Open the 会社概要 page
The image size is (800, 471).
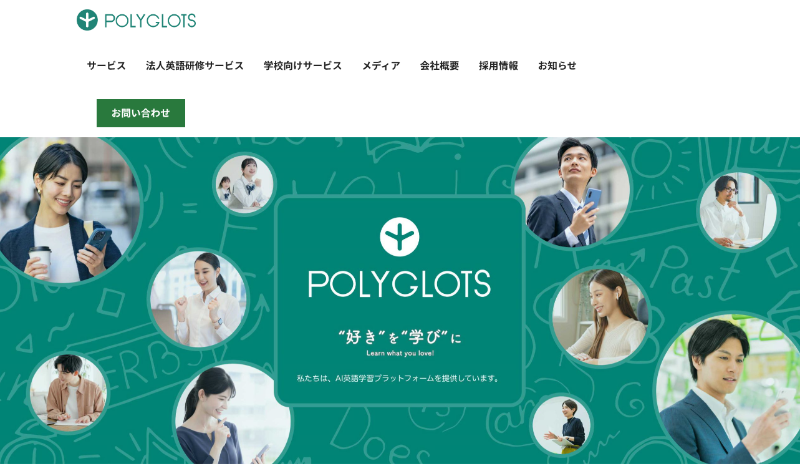click(x=439, y=66)
